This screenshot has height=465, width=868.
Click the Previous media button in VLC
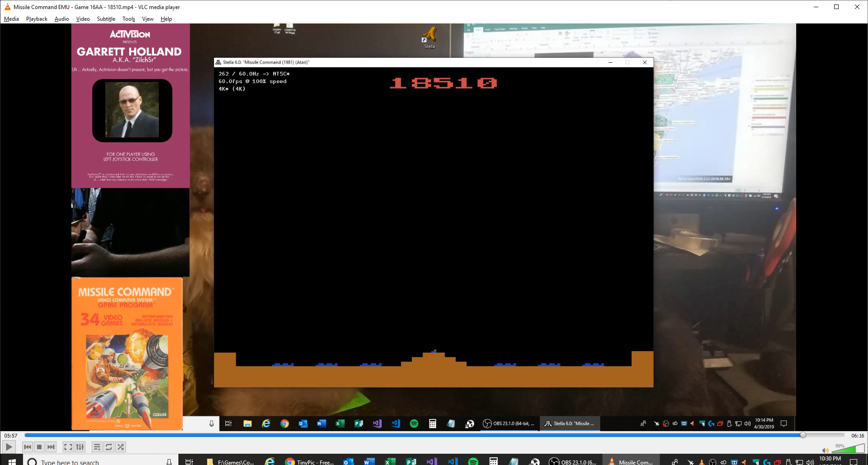click(28, 447)
